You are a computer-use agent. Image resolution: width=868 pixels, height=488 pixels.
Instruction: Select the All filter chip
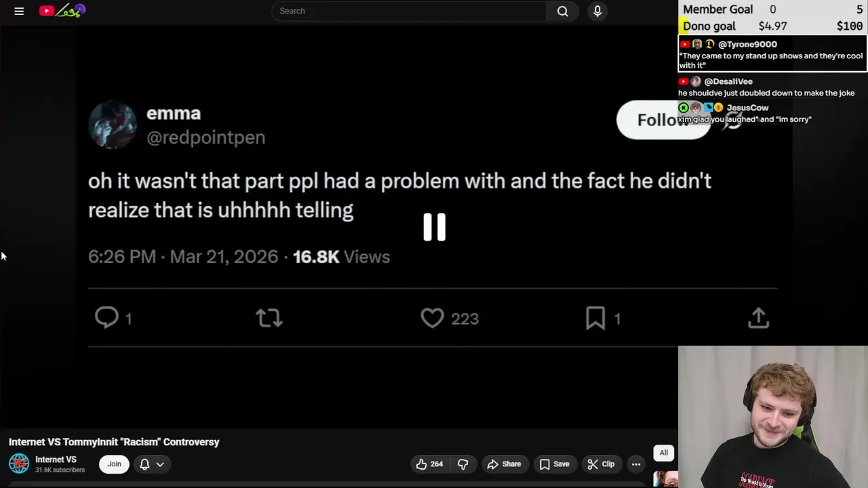[x=664, y=453]
